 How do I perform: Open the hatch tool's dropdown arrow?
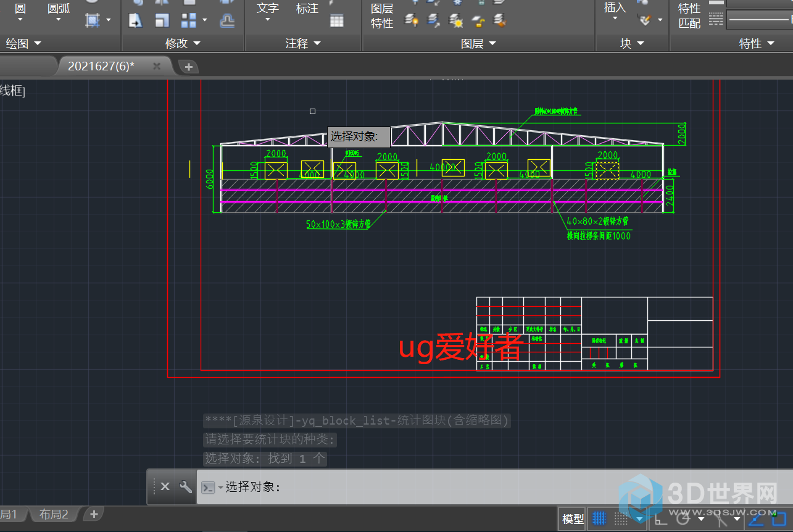tap(109, 20)
